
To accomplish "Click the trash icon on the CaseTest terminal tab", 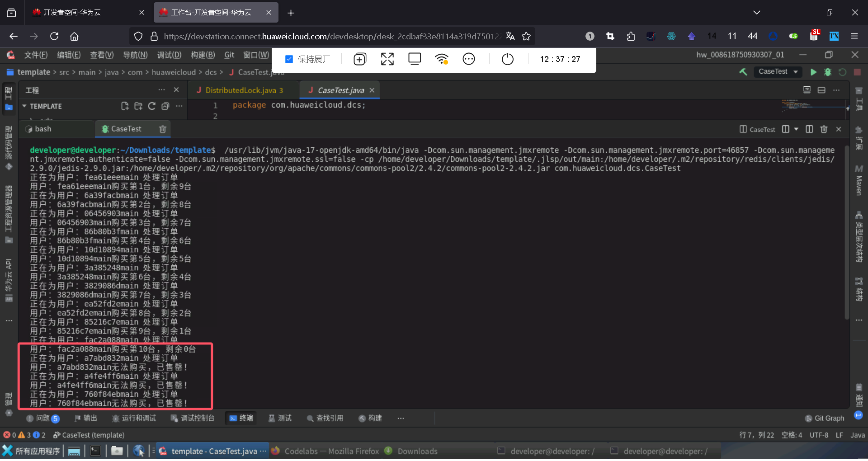I will 163,129.
